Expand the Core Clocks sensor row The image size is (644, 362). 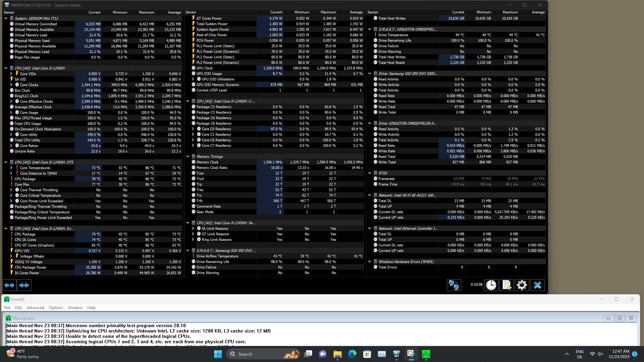click(11, 85)
